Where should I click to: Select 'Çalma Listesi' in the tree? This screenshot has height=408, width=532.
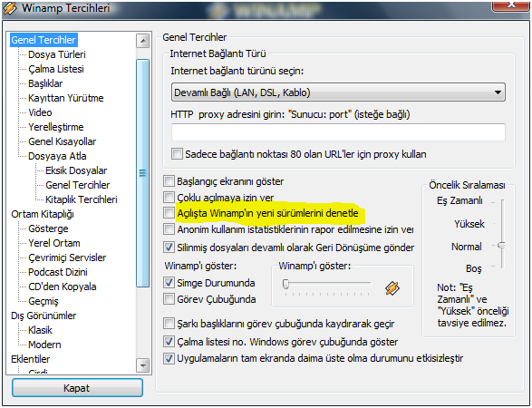tap(56, 69)
